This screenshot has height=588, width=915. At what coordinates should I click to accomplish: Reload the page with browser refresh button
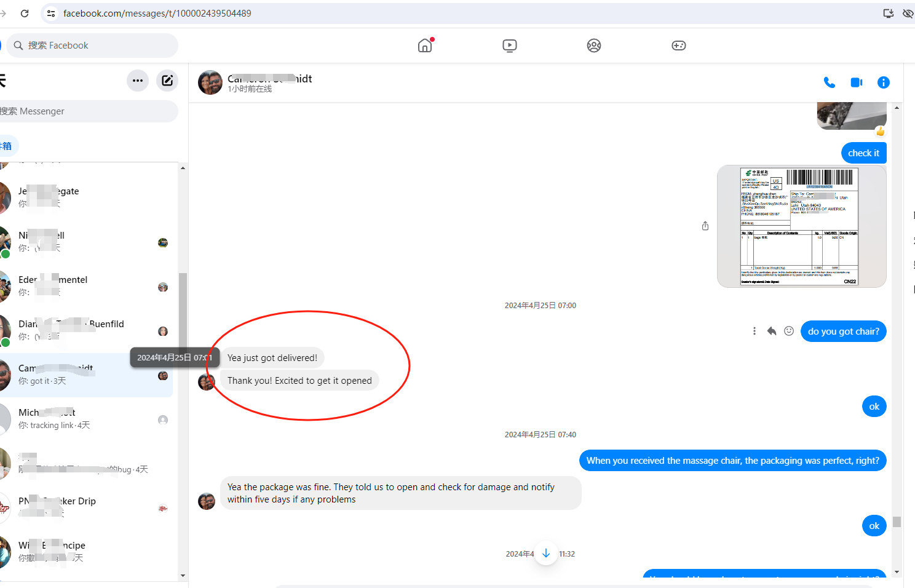(25, 13)
